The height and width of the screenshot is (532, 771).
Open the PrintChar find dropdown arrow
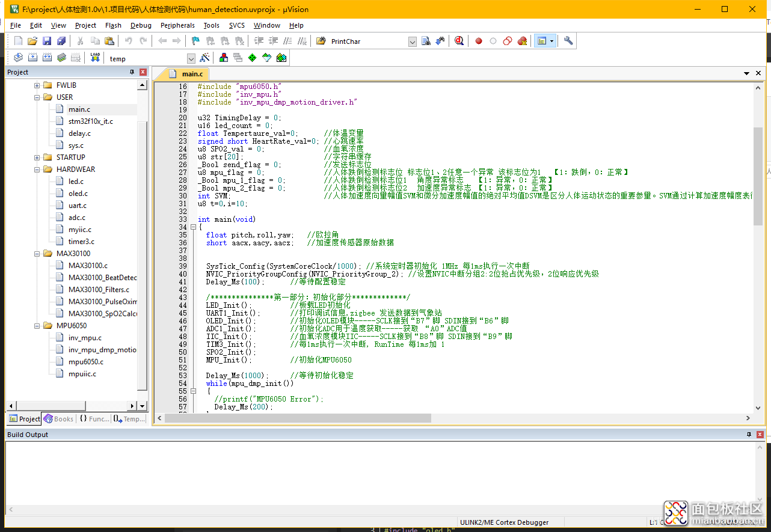point(413,41)
